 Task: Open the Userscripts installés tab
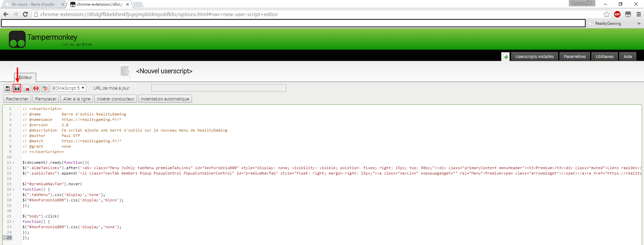535,57
